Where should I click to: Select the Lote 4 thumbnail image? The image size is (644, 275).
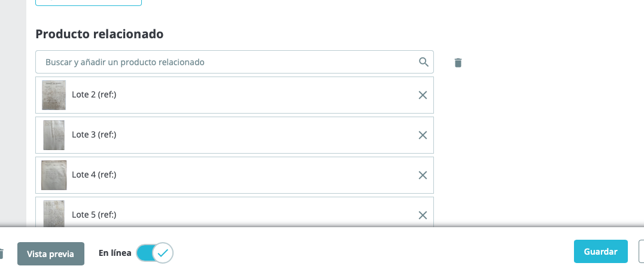(x=54, y=175)
